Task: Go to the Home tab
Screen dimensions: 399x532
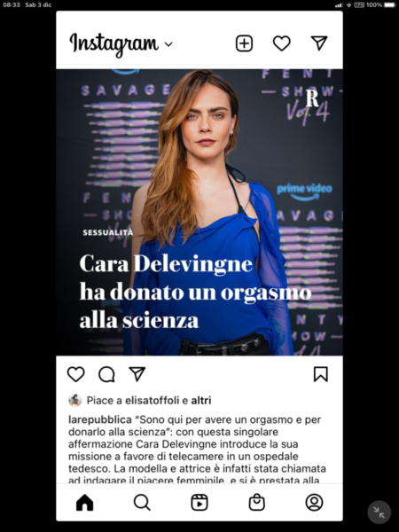Action: coord(85,503)
